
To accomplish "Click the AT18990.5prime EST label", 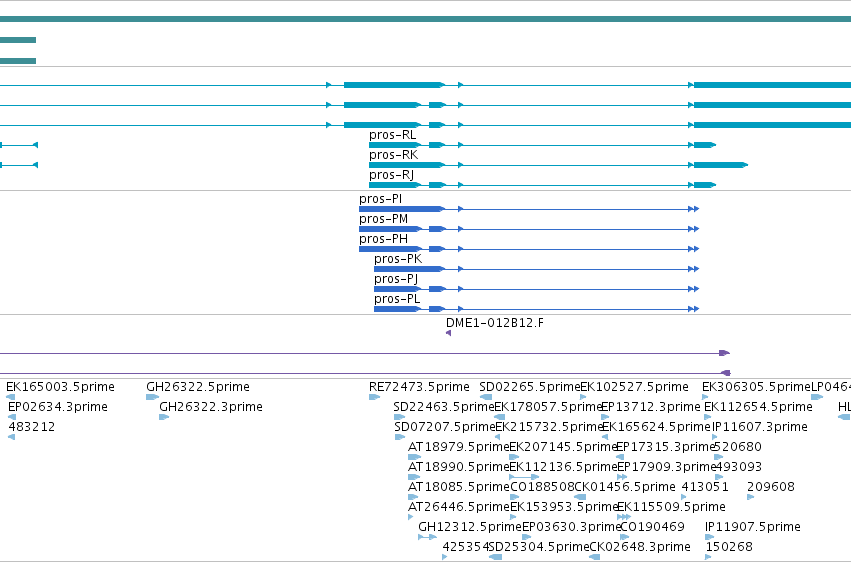I will coord(459,468).
